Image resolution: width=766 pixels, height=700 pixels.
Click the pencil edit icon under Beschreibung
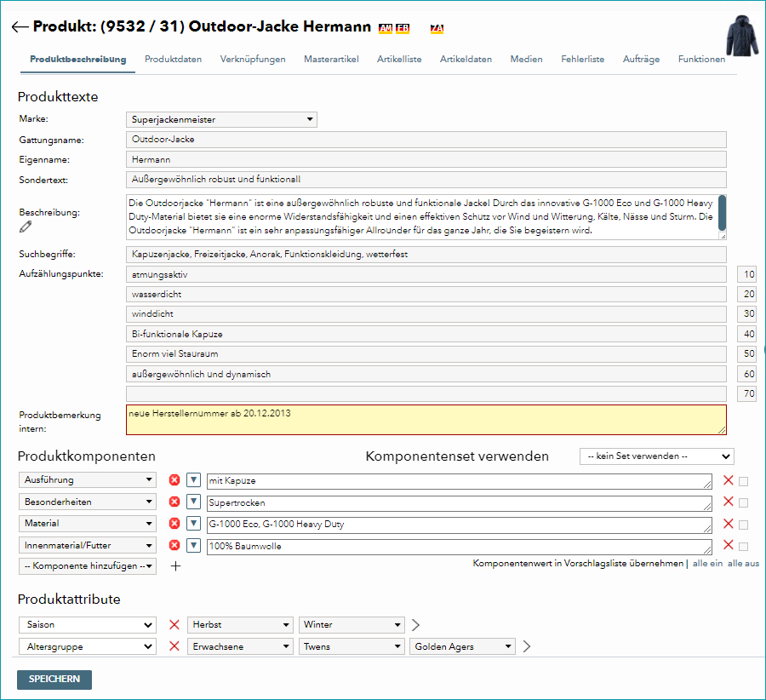point(26,227)
